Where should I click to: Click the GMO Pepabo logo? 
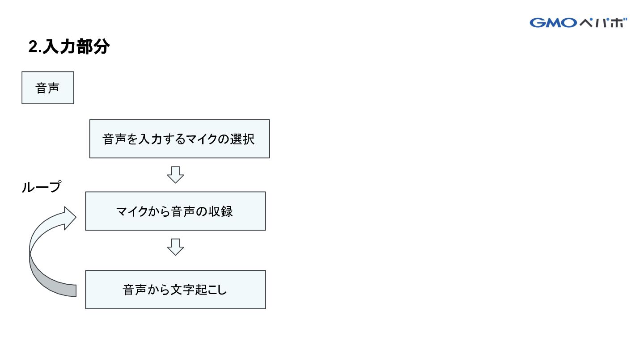[579, 23]
